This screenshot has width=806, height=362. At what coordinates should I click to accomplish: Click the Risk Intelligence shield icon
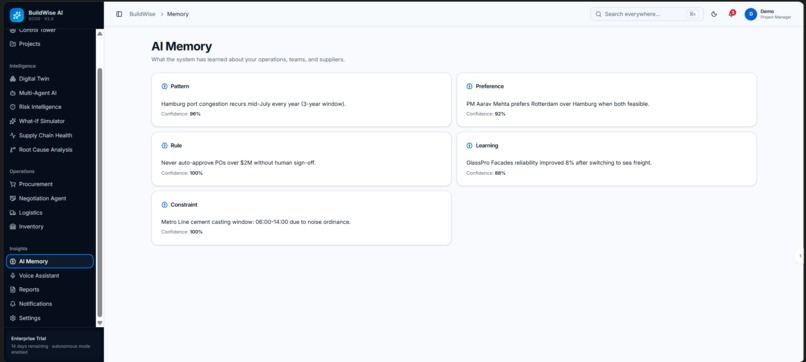13,107
